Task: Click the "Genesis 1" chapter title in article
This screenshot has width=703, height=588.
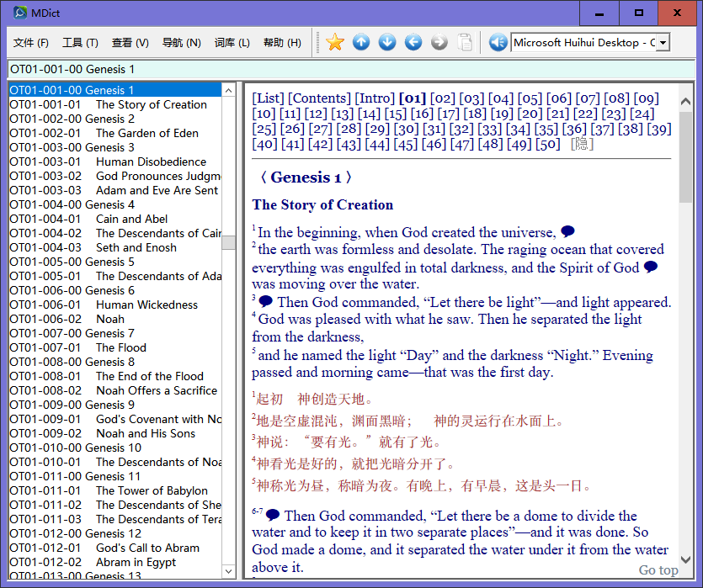Action: (x=306, y=177)
